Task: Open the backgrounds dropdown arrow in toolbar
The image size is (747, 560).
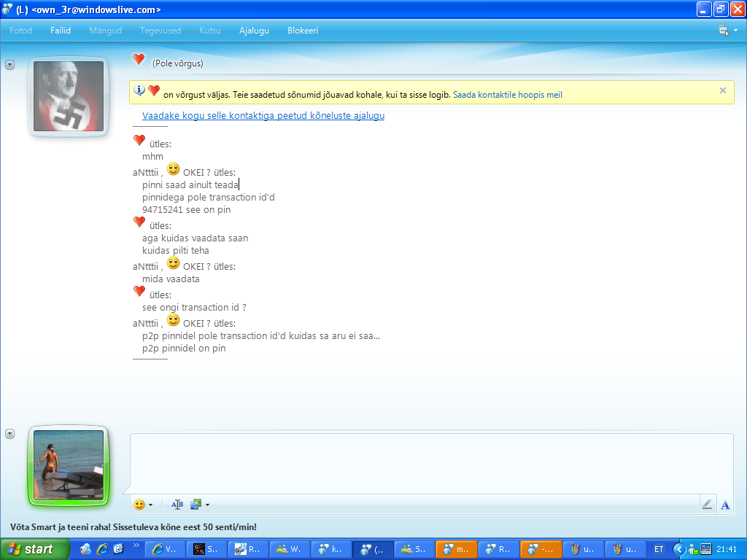Action: pos(206,505)
